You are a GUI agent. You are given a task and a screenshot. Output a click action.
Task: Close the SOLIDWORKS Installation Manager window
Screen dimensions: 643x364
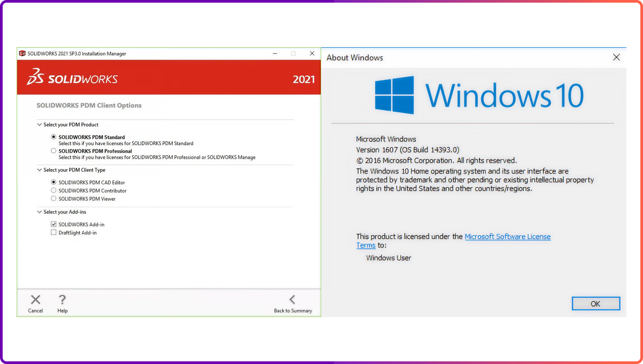point(312,53)
